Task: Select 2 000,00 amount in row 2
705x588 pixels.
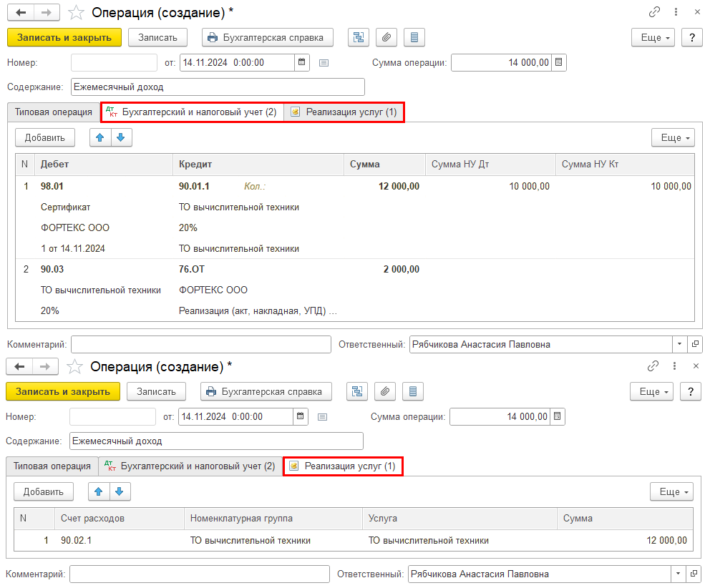Action: pyautogui.click(x=401, y=269)
